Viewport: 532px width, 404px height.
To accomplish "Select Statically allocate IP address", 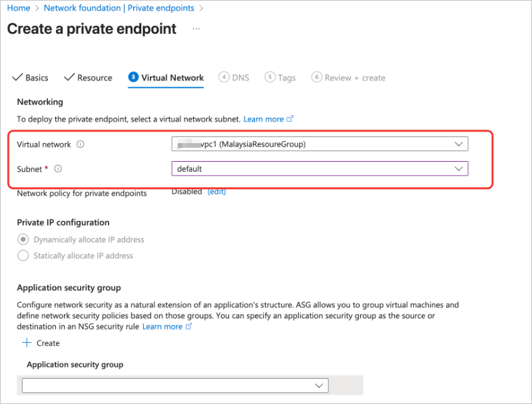I will coord(23,256).
